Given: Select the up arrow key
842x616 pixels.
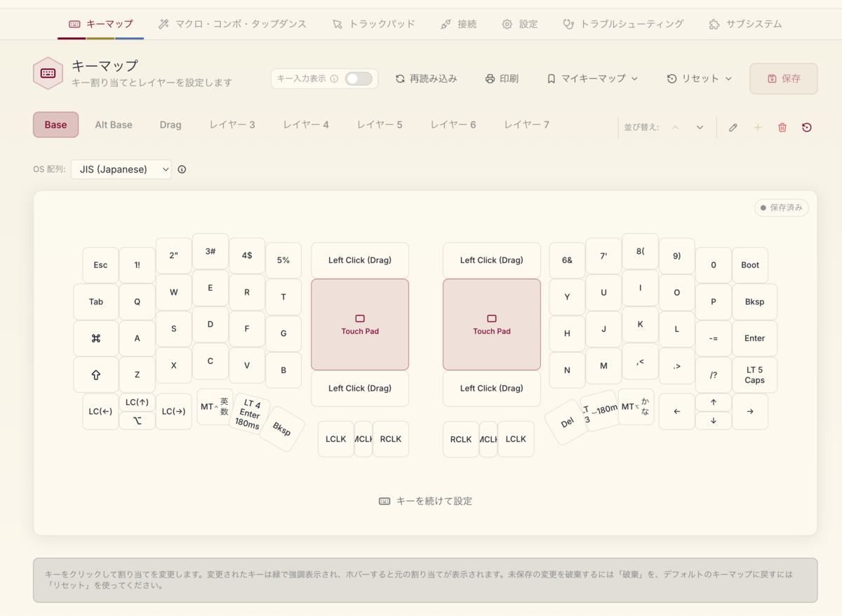Looking at the screenshot, I should tap(714, 403).
